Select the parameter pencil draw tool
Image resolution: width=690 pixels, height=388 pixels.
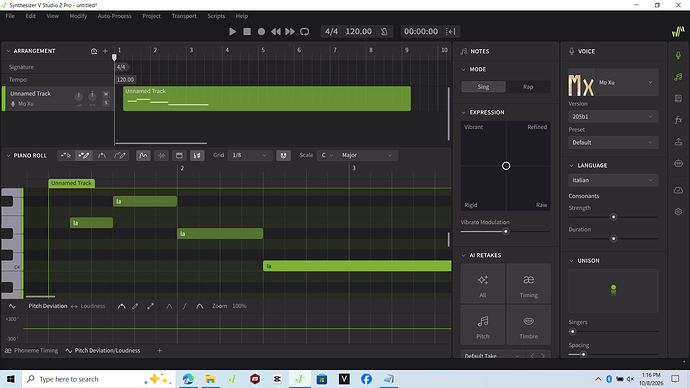tap(136, 306)
